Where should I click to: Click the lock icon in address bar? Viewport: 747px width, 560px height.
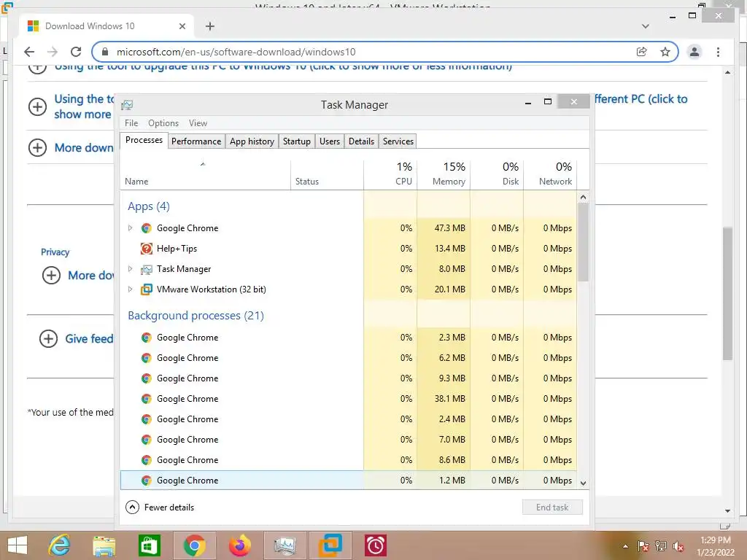(x=105, y=52)
